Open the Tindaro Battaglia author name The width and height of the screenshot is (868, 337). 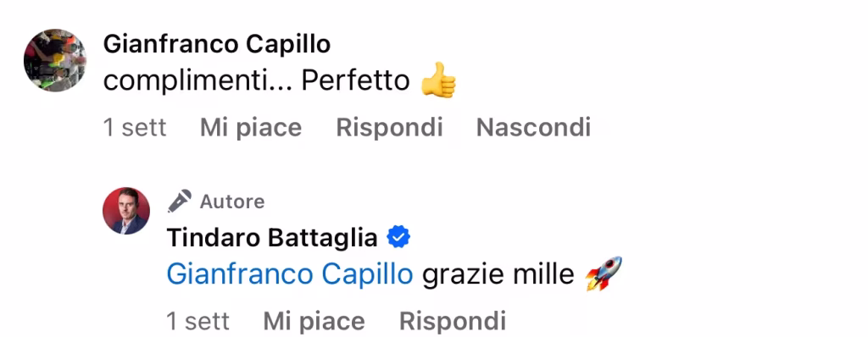[x=272, y=239]
